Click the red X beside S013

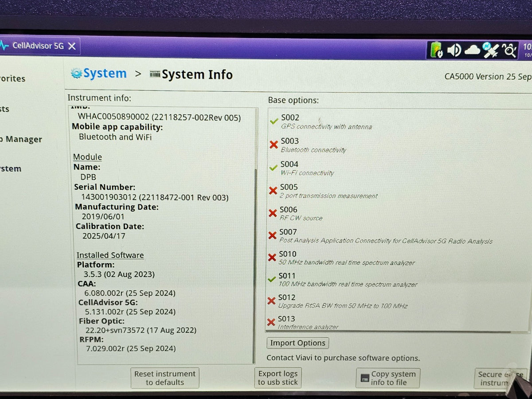271,322
